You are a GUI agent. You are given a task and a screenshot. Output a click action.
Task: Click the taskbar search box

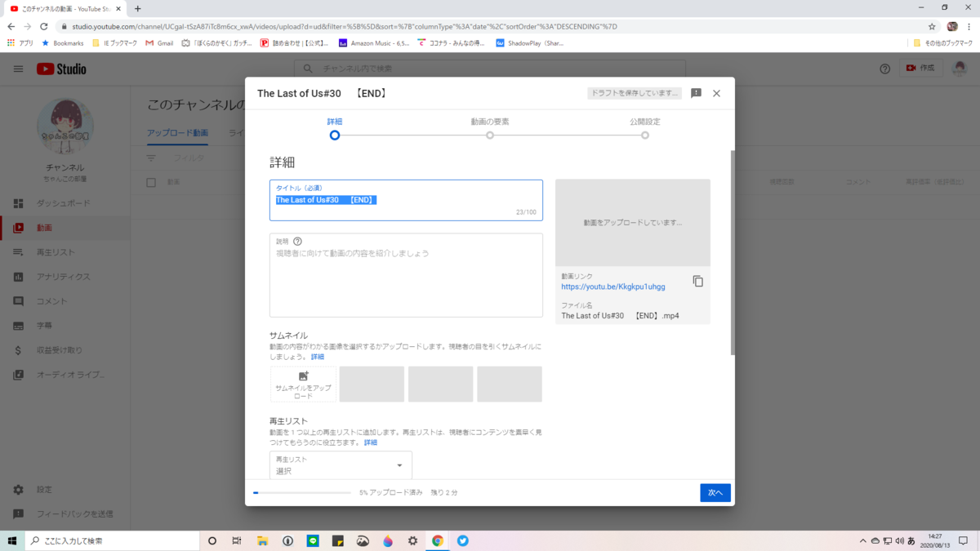(x=113, y=540)
